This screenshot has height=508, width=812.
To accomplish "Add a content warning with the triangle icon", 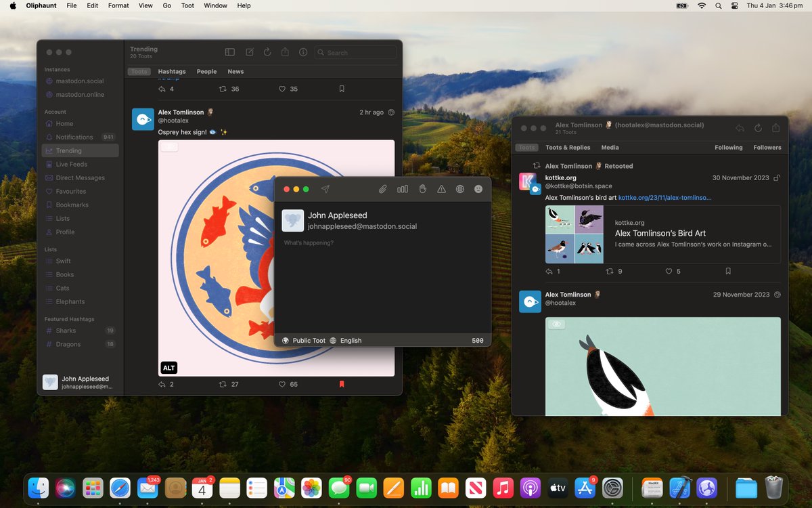I will (441, 189).
